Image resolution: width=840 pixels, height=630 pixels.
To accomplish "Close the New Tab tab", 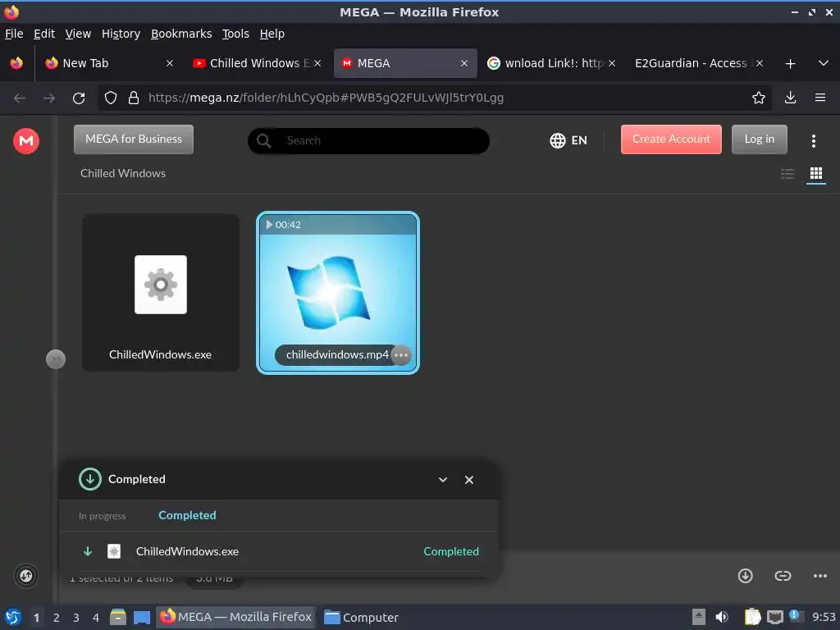I will coord(169,63).
